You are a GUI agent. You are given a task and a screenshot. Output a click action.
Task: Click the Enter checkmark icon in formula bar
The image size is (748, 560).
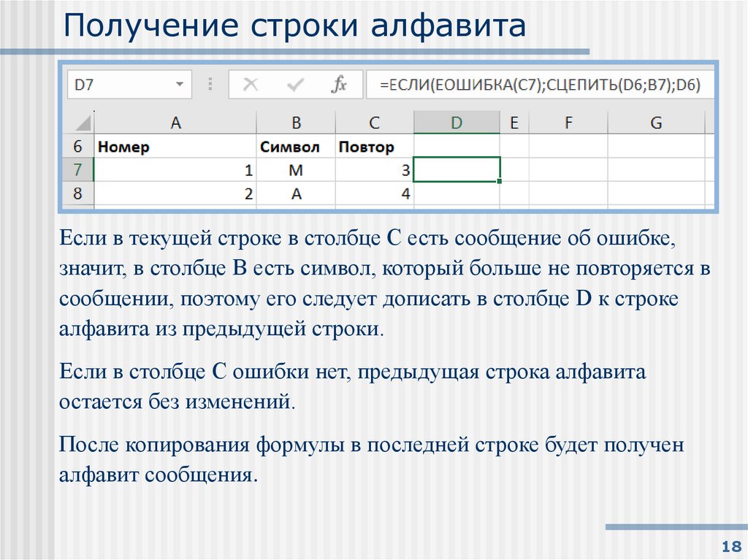(297, 84)
